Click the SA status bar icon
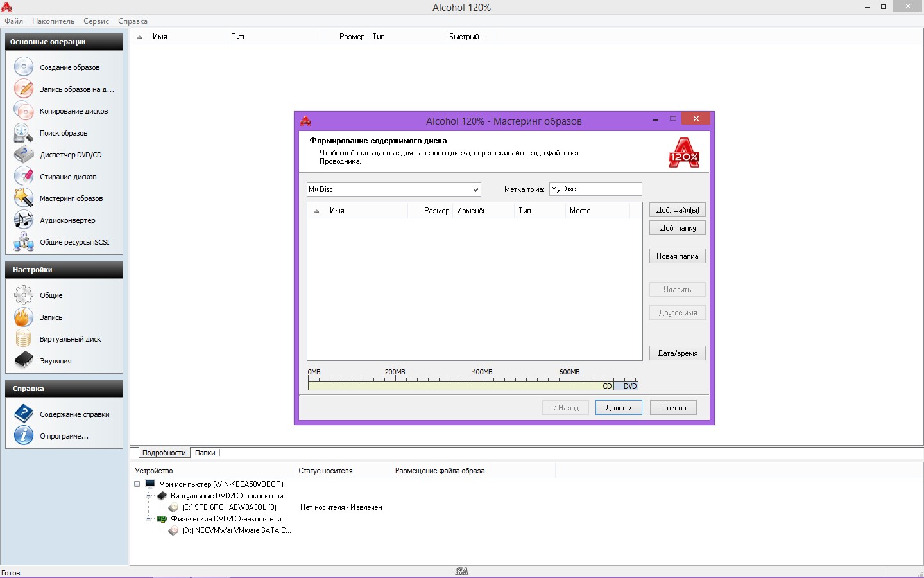The width and height of the screenshot is (924, 578). point(462,571)
